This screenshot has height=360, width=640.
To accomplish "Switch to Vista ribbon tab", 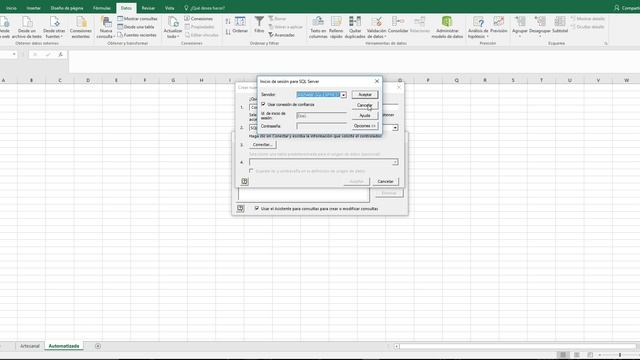I will pos(169,8).
